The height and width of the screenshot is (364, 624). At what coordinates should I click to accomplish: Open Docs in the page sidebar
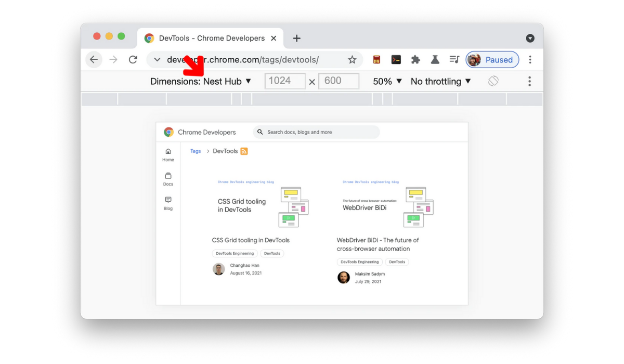(x=168, y=179)
